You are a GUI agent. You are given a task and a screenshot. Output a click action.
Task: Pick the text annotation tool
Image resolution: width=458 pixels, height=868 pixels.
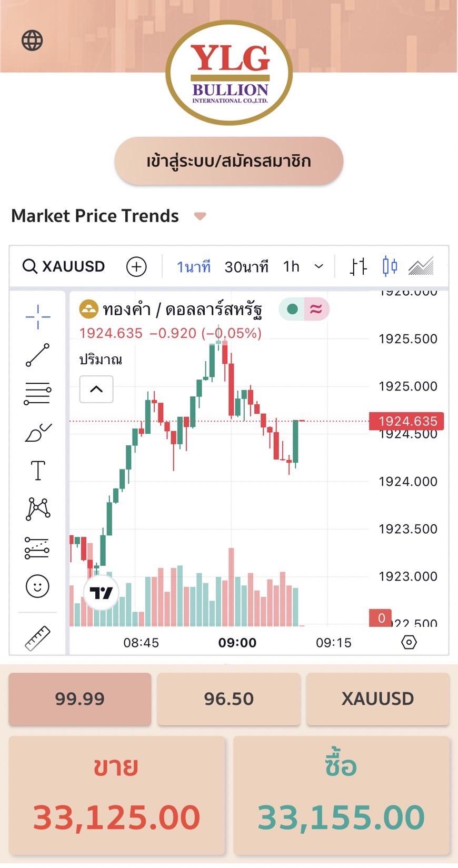click(x=38, y=470)
